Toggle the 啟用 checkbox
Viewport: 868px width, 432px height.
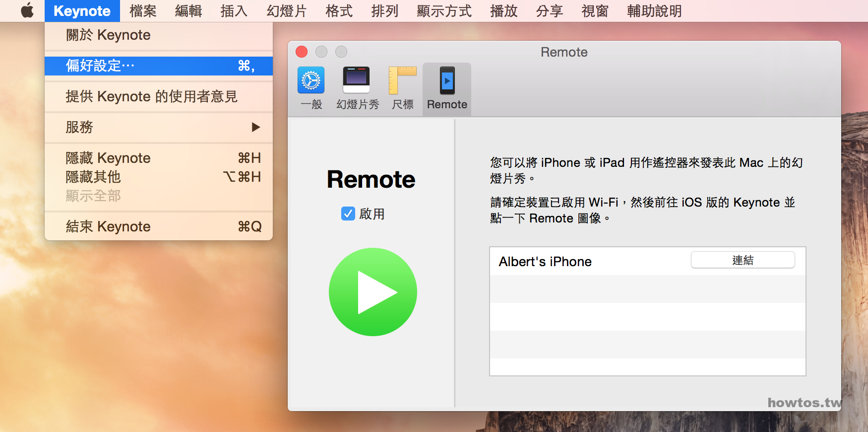point(348,214)
